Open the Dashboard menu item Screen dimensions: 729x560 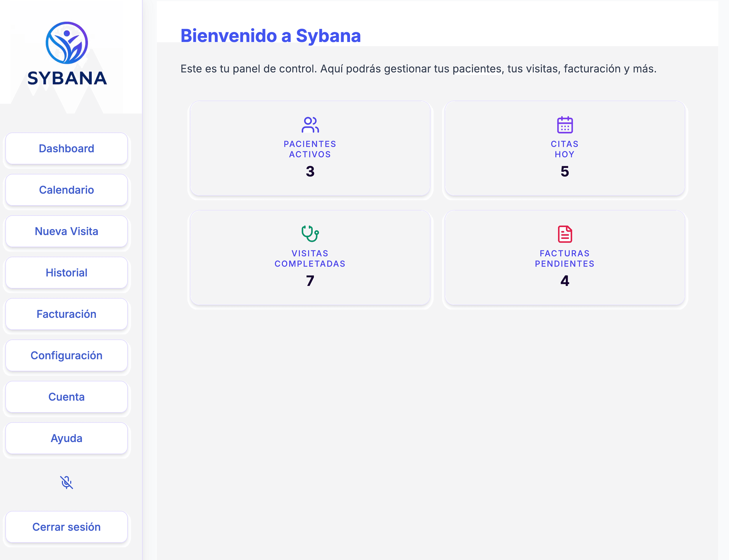(x=66, y=148)
